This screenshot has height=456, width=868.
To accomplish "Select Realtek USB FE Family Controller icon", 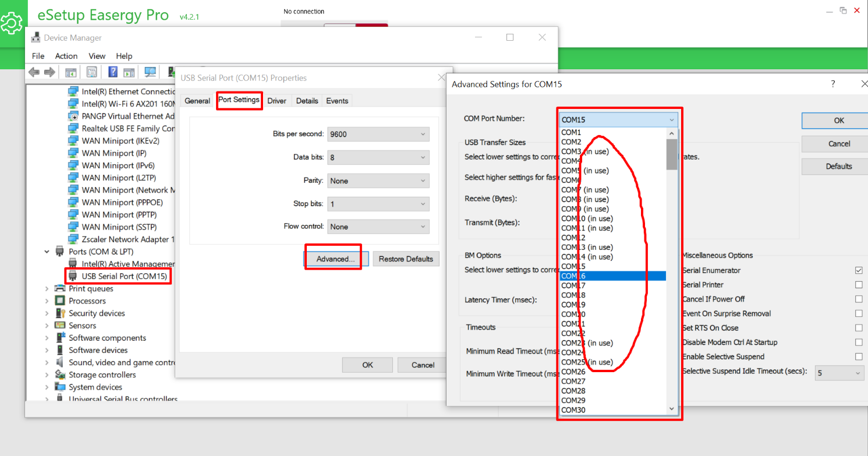I will pyautogui.click(x=73, y=128).
